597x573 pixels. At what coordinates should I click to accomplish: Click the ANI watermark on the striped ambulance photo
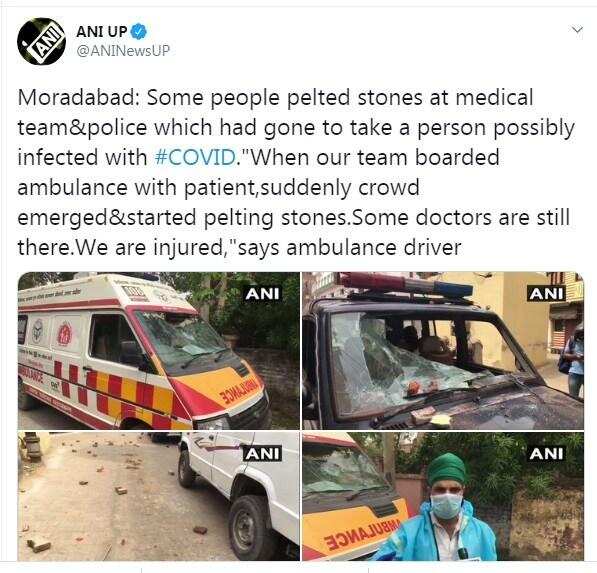click(262, 294)
